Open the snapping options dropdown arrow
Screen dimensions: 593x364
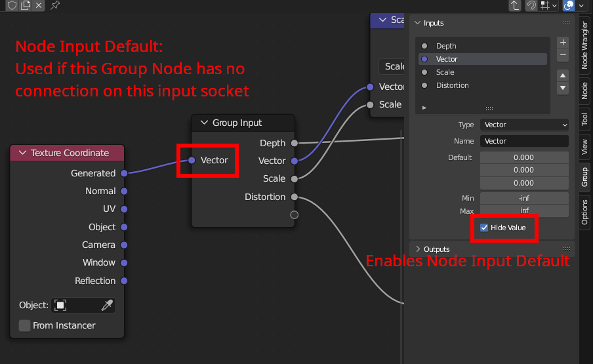(x=554, y=5)
